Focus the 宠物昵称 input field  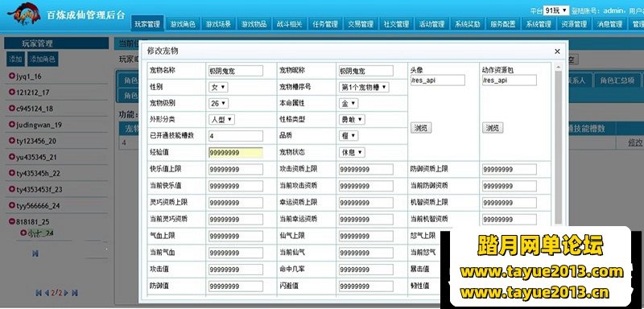point(365,71)
